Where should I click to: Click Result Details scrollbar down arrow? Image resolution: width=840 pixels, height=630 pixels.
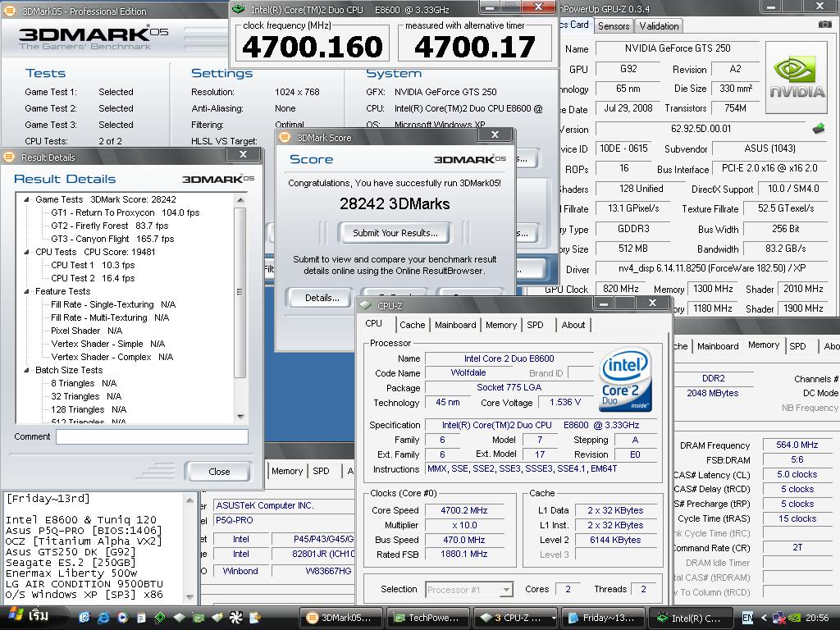240,416
